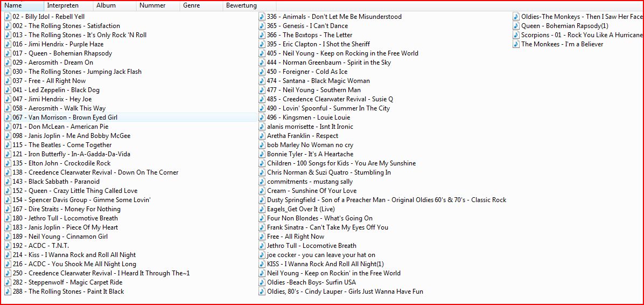644x305 pixels.
Task: Click file icon of 365 Genesis I Can't Dance
Action: pyautogui.click(x=262, y=26)
